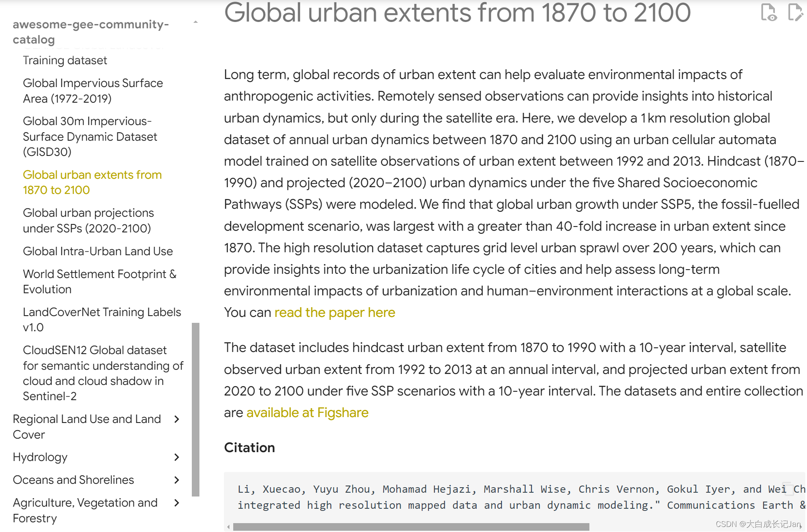
Task: Click the awesome-gee-community-catalog site title
Action: point(91,32)
